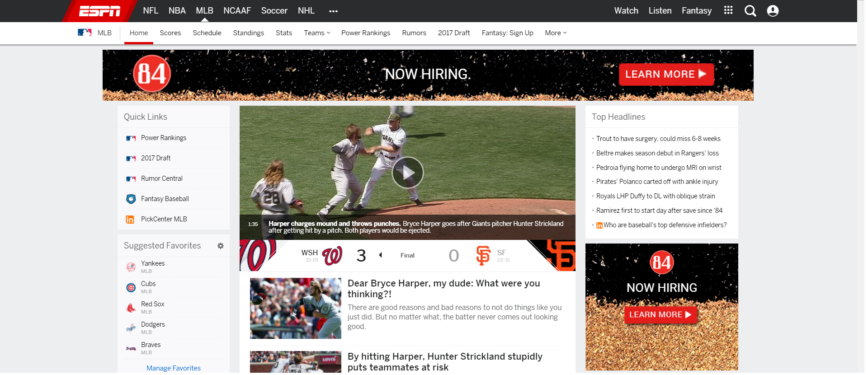The image size is (868, 375).
Task: Open Suggested Favorites settings gear
Action: 221,246
